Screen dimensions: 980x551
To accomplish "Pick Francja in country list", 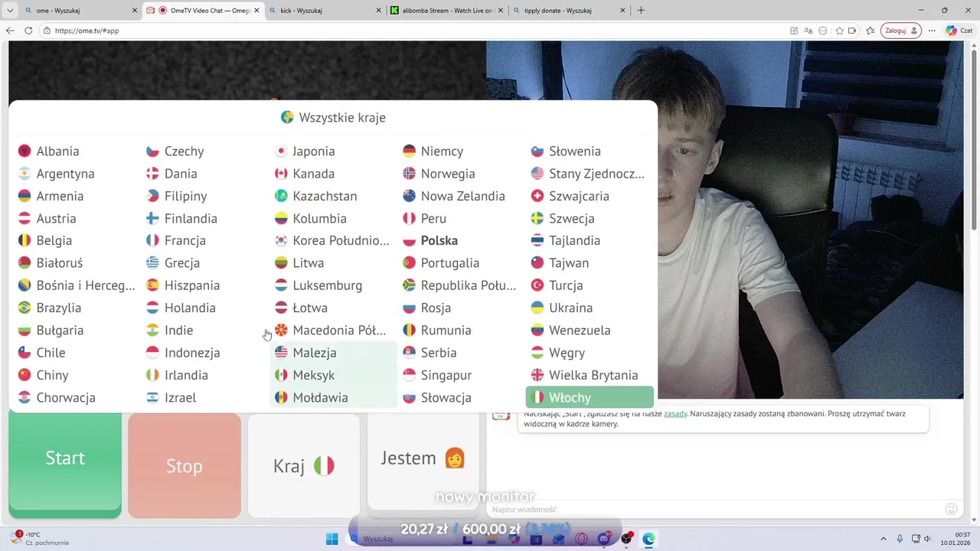I will click(176, 240).
